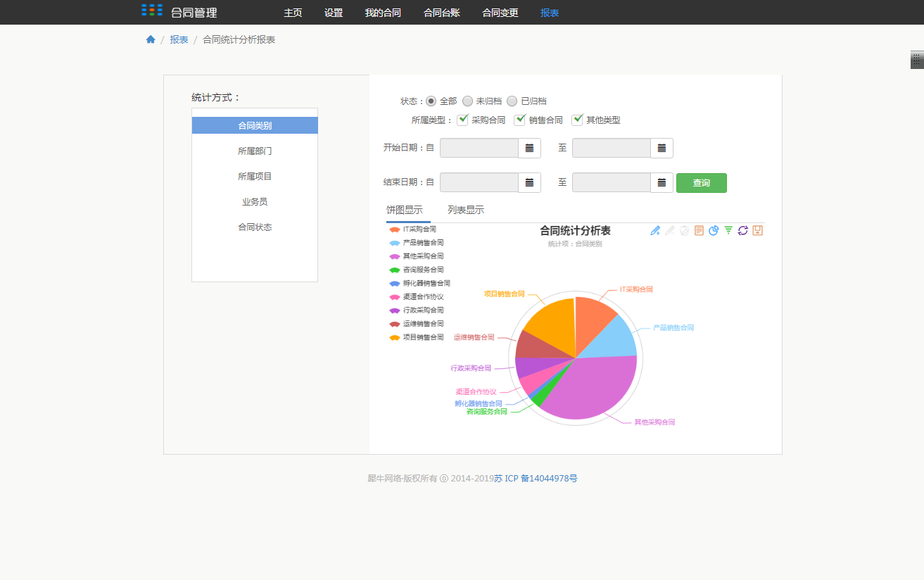
Task: Open 报表 in the top navigation
Action: click(x=550, y=13)
